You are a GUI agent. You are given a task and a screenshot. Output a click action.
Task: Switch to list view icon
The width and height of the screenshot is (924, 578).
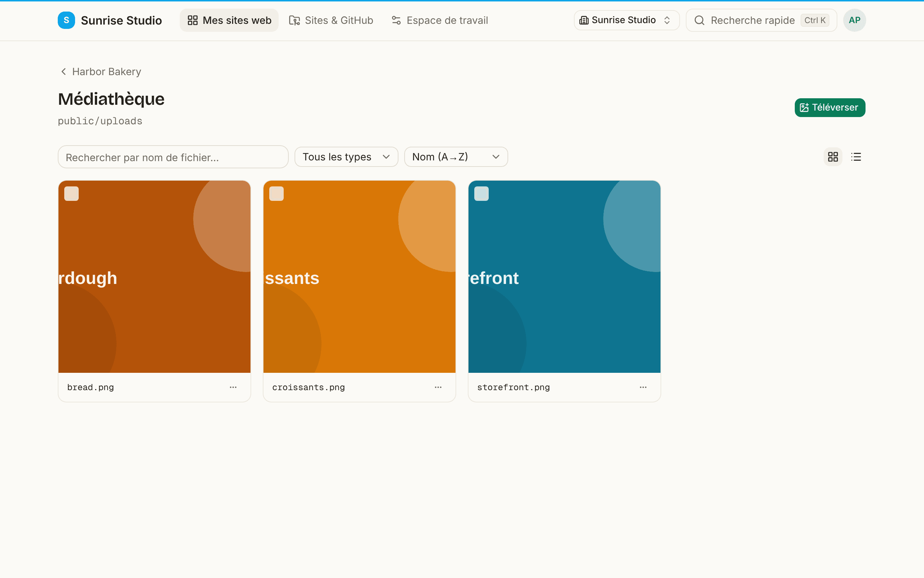tap(856, 157)
